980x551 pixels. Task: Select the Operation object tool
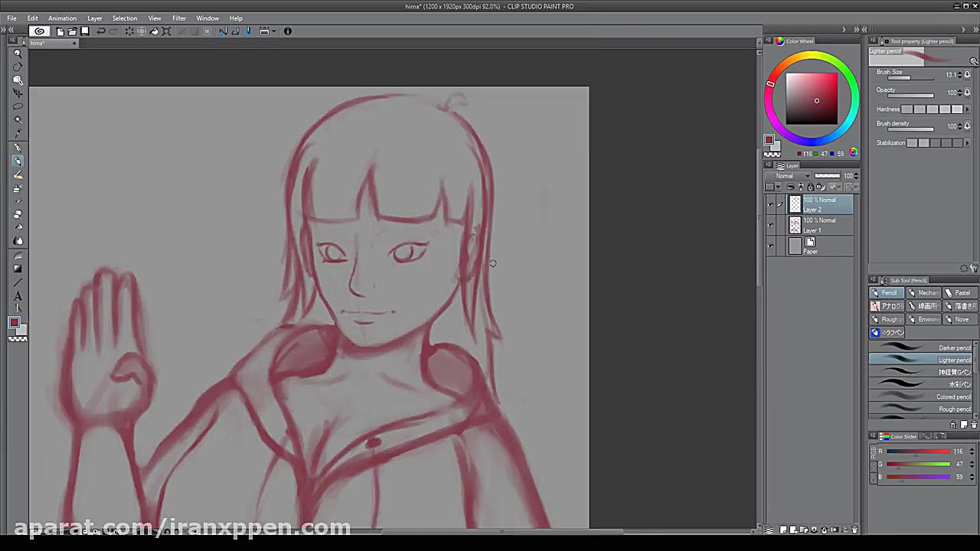coord(18,80)
